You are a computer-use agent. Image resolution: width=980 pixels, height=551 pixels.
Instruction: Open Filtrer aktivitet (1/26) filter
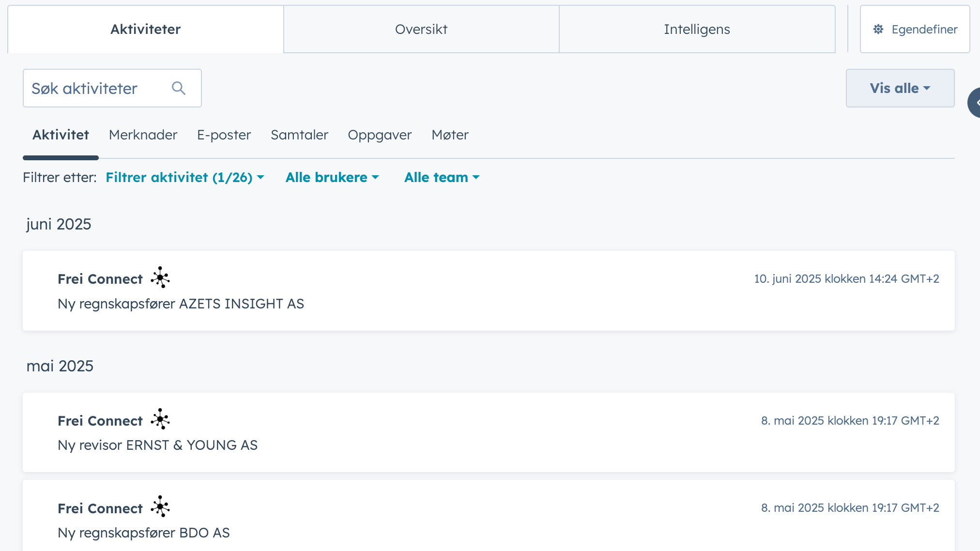coord(184,177)
